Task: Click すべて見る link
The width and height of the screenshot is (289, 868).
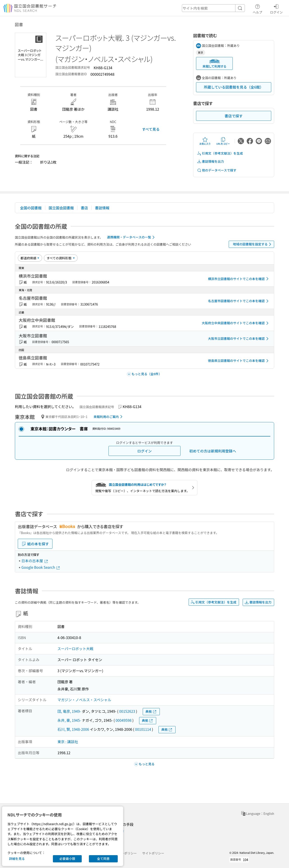Action: [x=151, y=129]
